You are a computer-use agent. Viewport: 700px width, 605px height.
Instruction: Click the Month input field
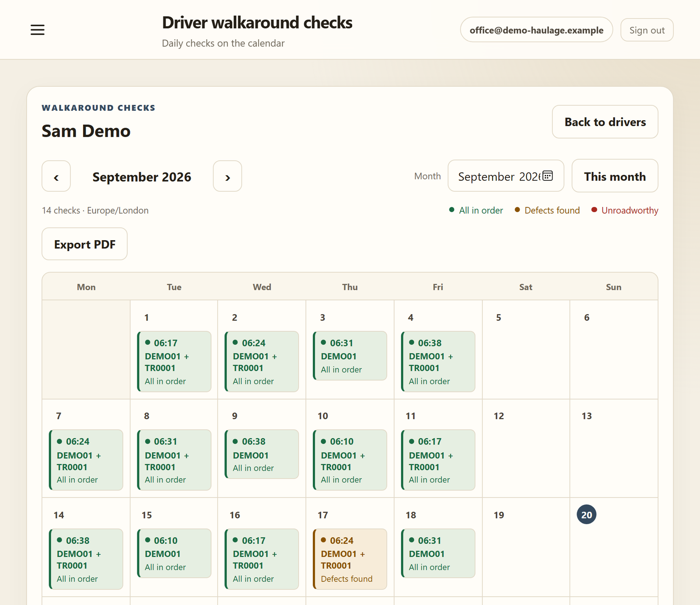coord(506,176)
